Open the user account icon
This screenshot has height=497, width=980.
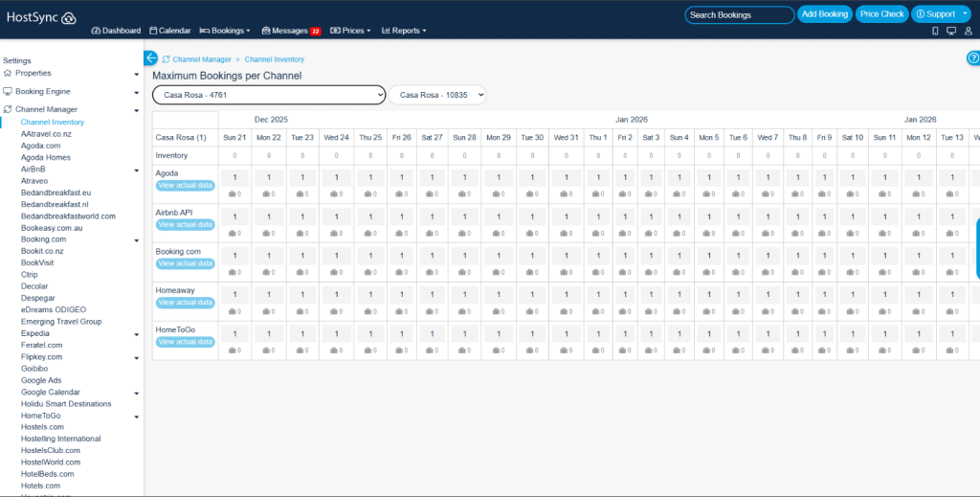[x=969, y=31]
